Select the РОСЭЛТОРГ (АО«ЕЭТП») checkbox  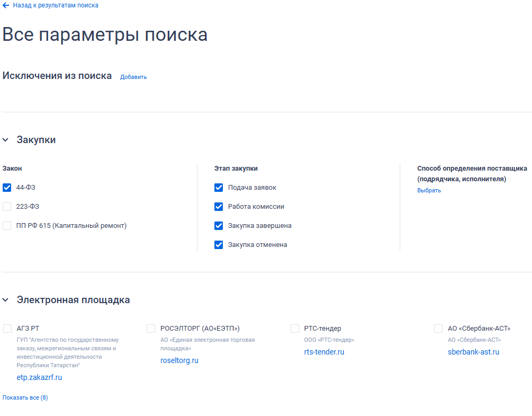point(151,329)
